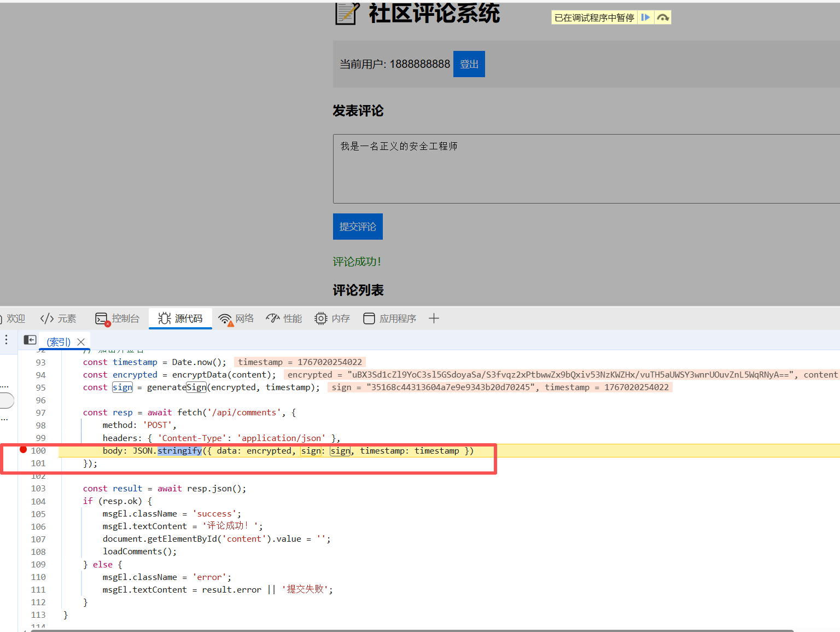Screen dimensions: 840x632
Task: Click the 当前用户: 1888888888 label
Action: tap(395, 64)
